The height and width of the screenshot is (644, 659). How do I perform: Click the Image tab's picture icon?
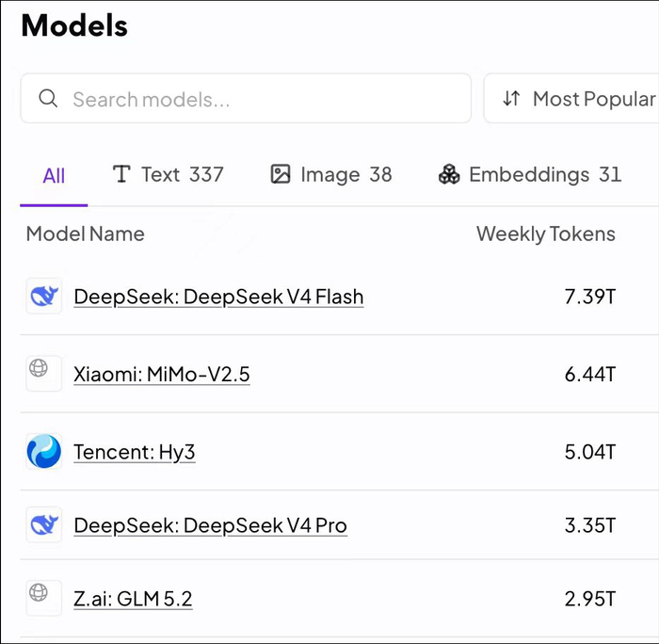(x=281, y=174)
